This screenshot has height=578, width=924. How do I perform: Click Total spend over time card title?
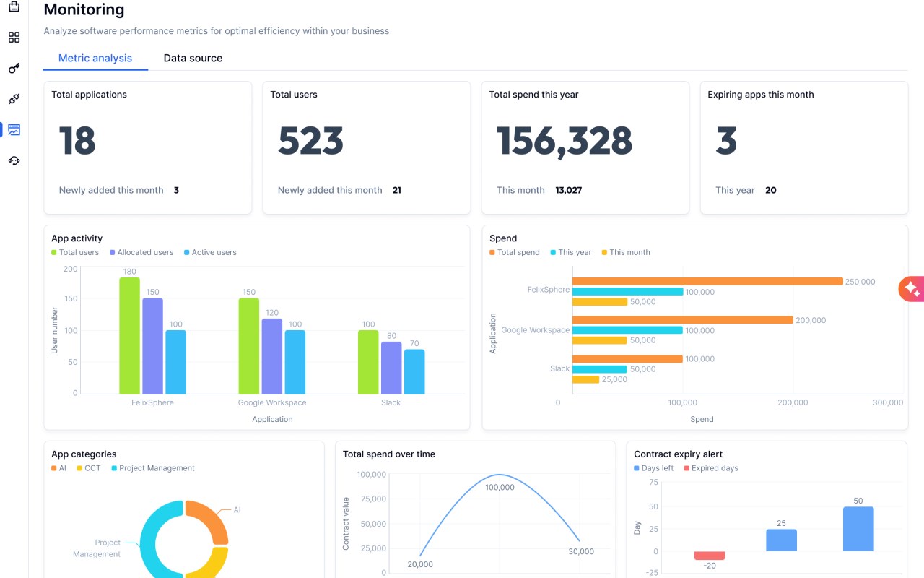point(389,454)
